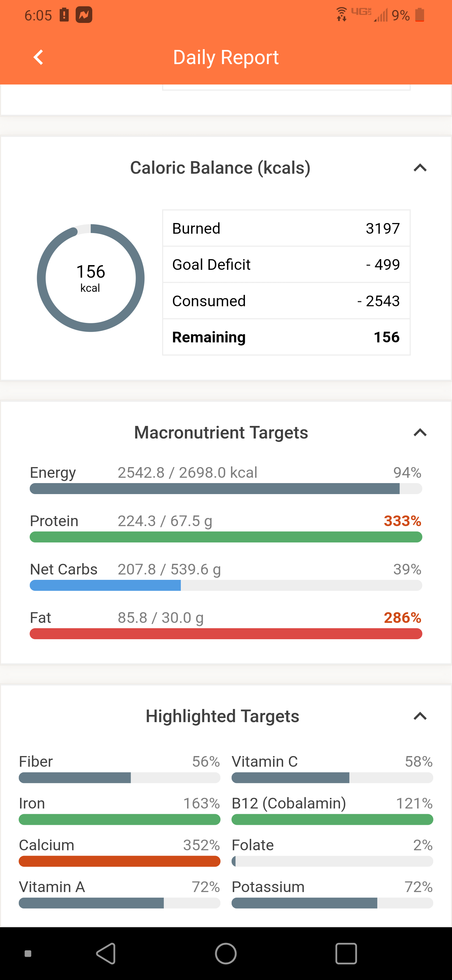Open the Android Recent Apps button
The image size is (452, 980).
tap(346, 953)
